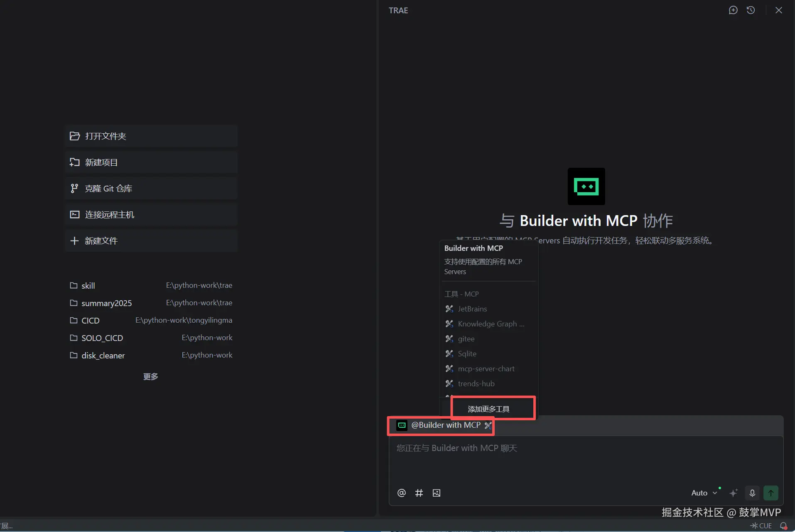This screenshot has width=795, height=532.
Task: Click the @ mention icon
Action: point(401,493)
